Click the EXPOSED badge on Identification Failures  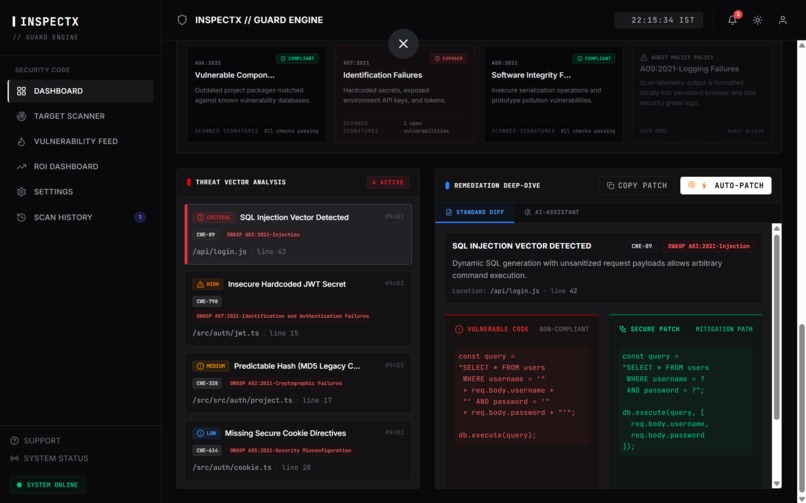(x=448, y=59)
